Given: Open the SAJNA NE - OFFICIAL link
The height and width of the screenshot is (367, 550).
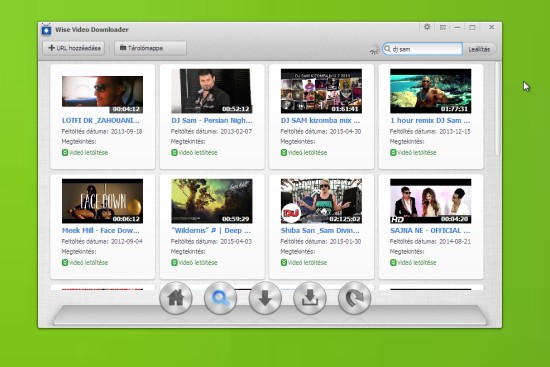Looking at the screenshot, I should (x=430, y=231).
